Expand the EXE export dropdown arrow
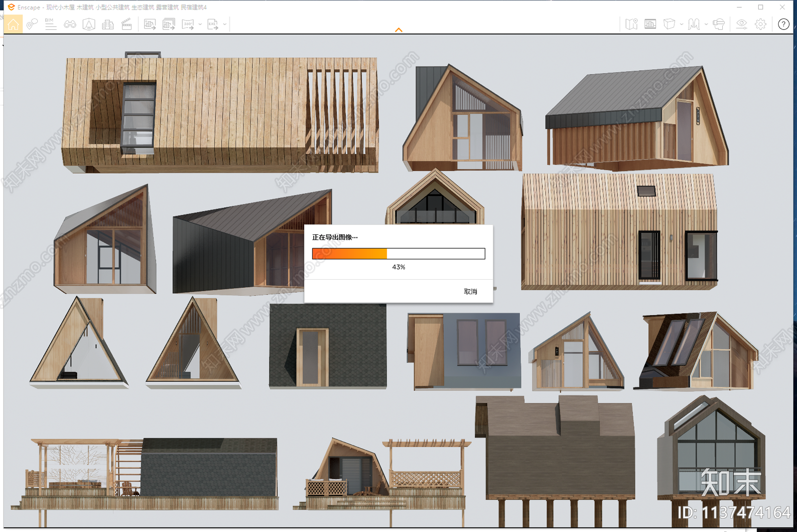 coord(225,24)
